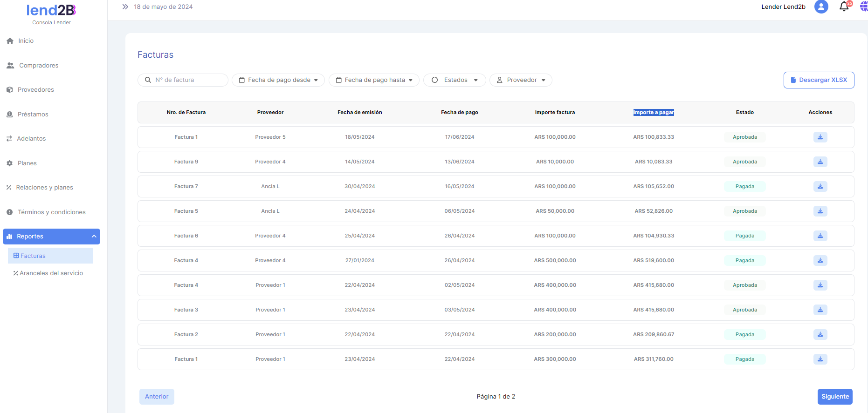Navigate to Compradores in sidebar
The height and width of the screenshot is (413, 868).
39,66
